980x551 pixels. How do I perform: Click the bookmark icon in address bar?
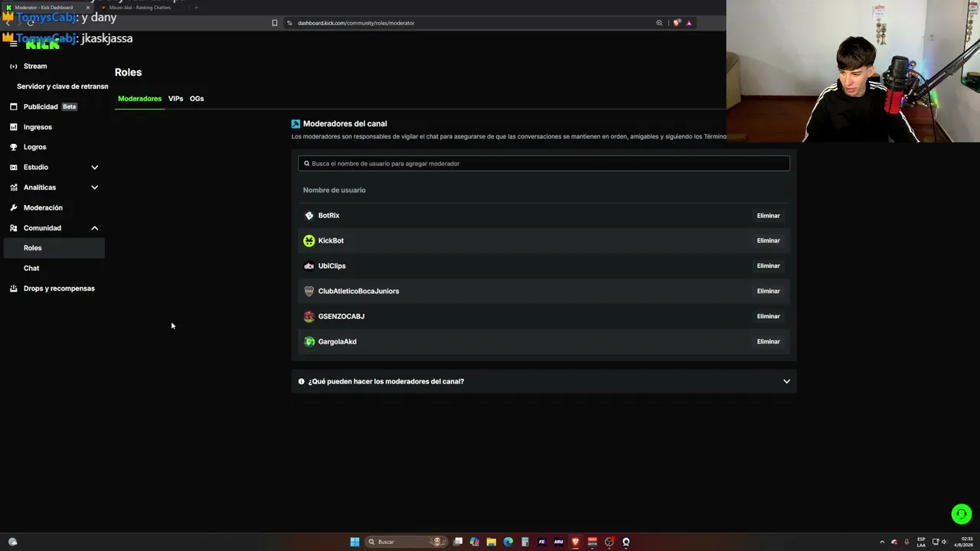275,23
